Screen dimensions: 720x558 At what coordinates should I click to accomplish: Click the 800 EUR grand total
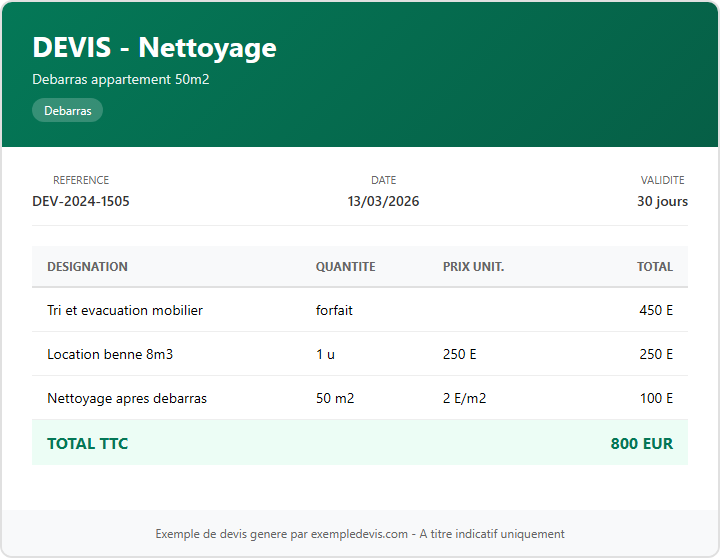click(x=641, y=443)
